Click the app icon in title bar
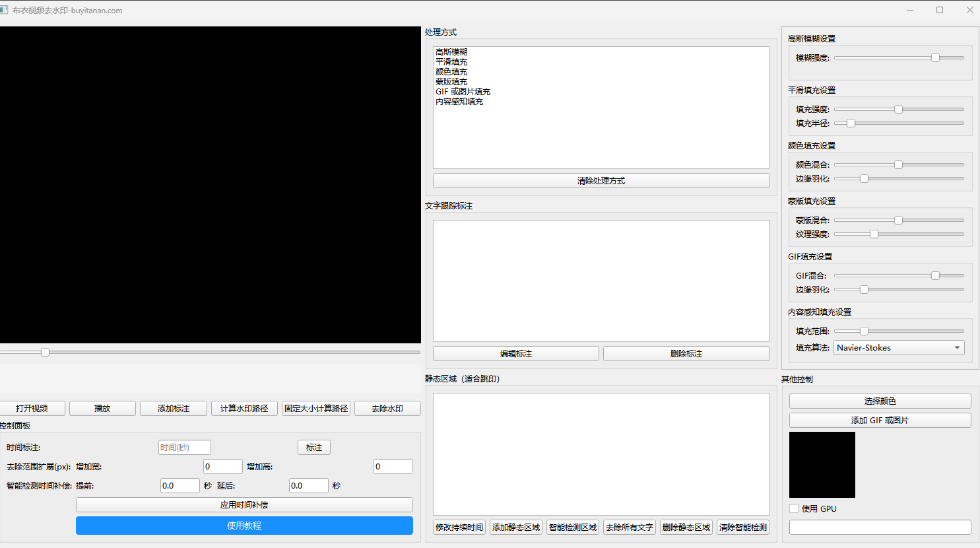Viewport: 980px width, 548px height. click(x=5, y=10)
